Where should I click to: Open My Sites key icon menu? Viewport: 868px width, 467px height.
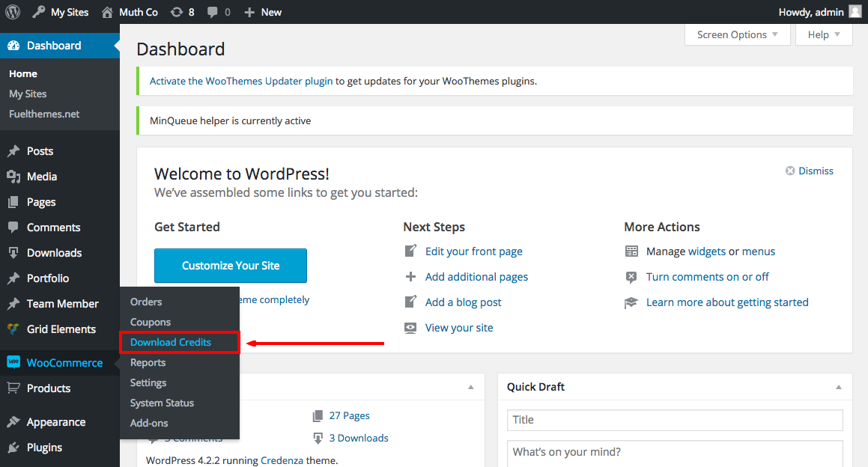(38, 12)
